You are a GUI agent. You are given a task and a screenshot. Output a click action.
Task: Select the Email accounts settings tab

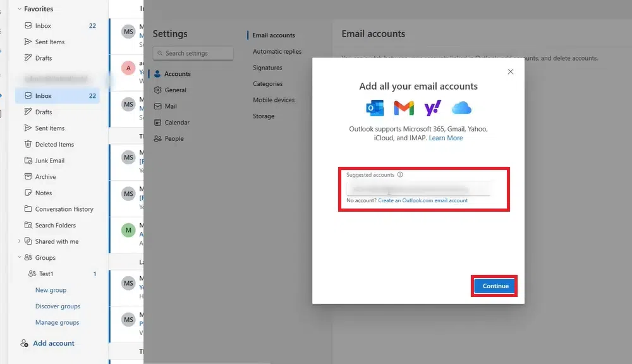click(273, 35)
